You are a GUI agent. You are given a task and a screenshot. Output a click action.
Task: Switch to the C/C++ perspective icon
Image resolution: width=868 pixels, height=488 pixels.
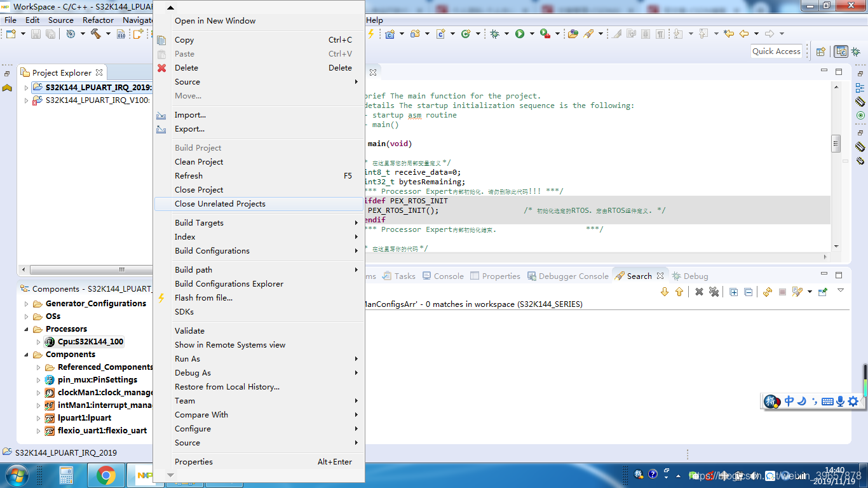tap(841, 51)
